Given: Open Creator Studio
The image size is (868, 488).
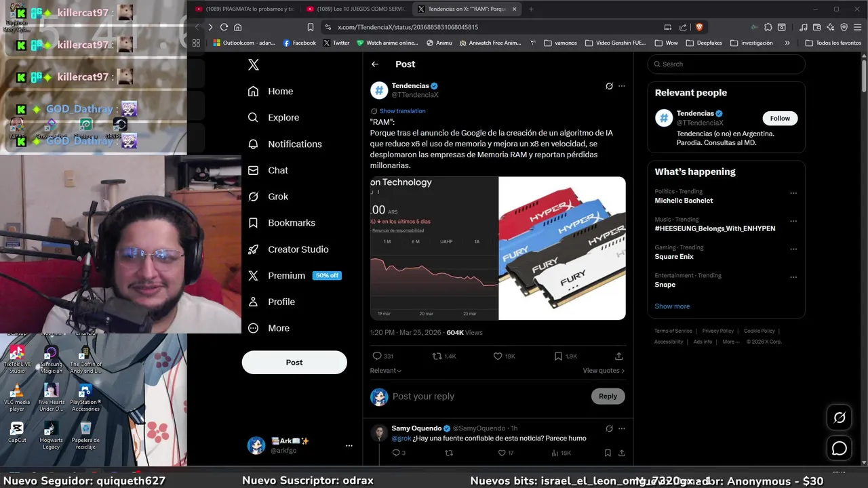Looking at the screenshot, I should 288,249.
